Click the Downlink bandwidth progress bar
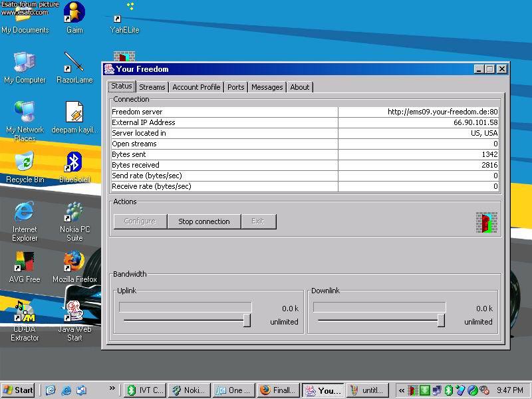 pos(379,307)
